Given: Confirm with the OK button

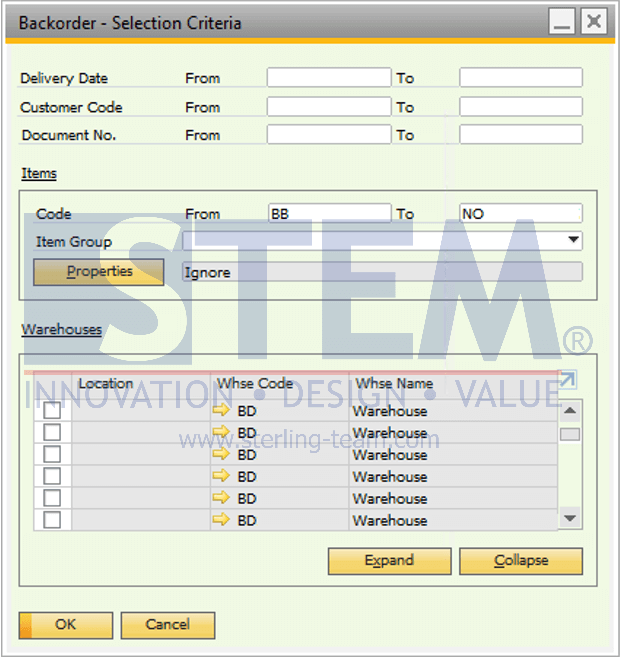Looking at the screenshot, I should pyautogui.click(x=65, y=625).
